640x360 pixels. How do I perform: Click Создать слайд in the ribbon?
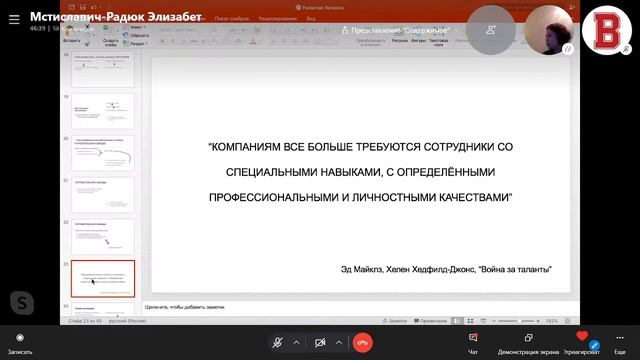(110, 36)
